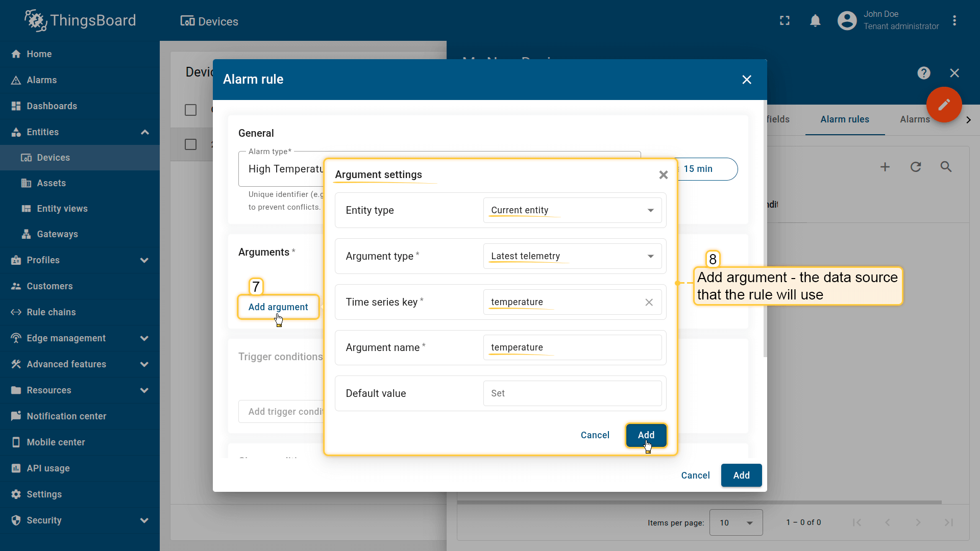This screenshot has height=551, width=980.
Task: Open the Argument type dropdown
Action: [572, 256]
